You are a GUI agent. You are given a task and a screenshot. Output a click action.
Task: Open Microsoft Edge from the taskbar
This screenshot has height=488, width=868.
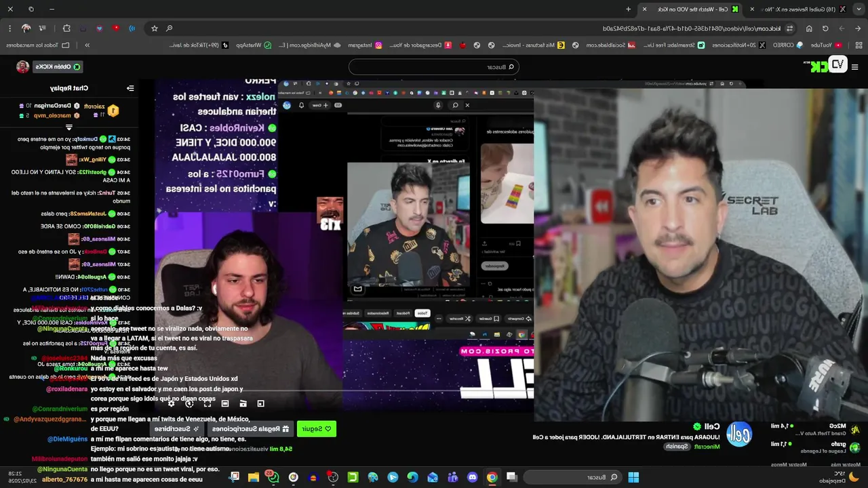[x=413, y=477]
